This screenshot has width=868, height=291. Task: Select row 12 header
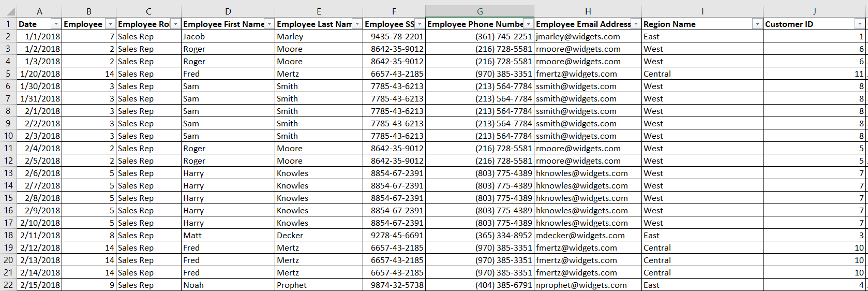tap(8, 161)
